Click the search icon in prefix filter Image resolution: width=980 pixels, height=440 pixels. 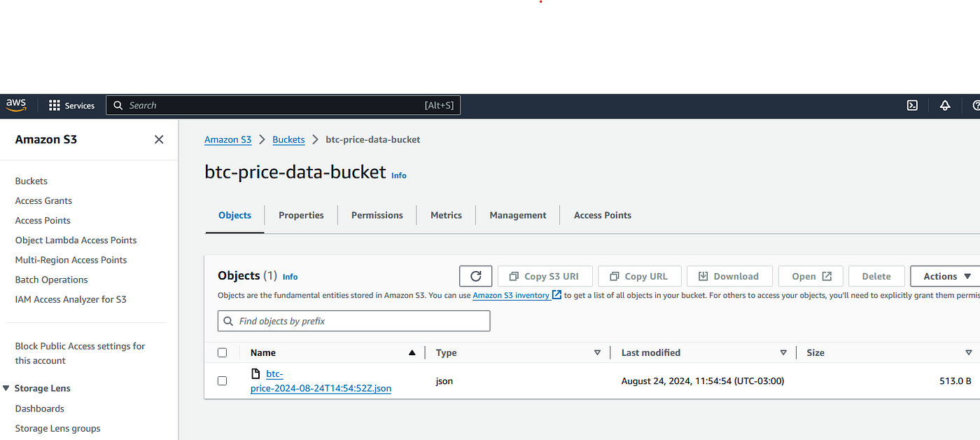pyautogui.click(x=228, y=321)
